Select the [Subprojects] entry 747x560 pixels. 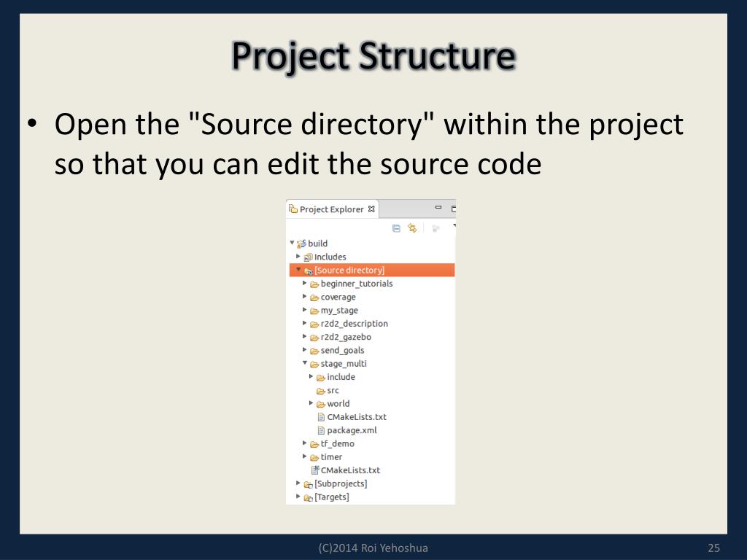tap(341, 484)
